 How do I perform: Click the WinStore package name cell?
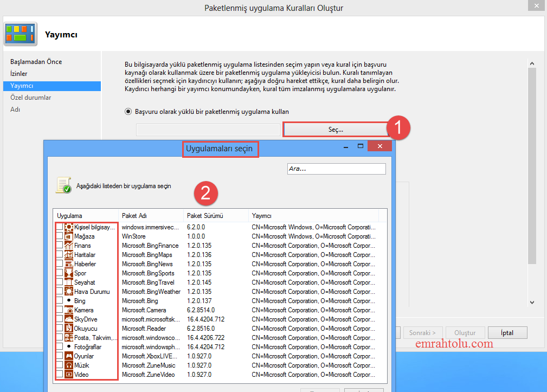133,236
